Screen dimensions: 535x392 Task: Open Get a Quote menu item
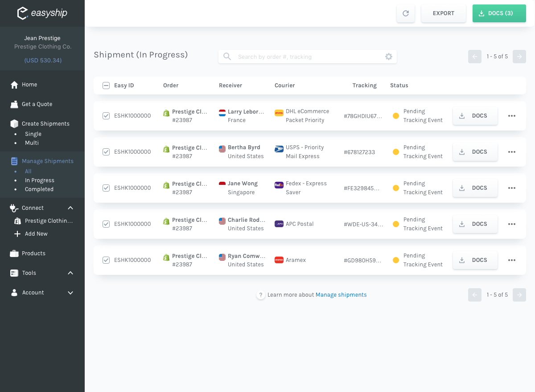[x=37, y=104]
